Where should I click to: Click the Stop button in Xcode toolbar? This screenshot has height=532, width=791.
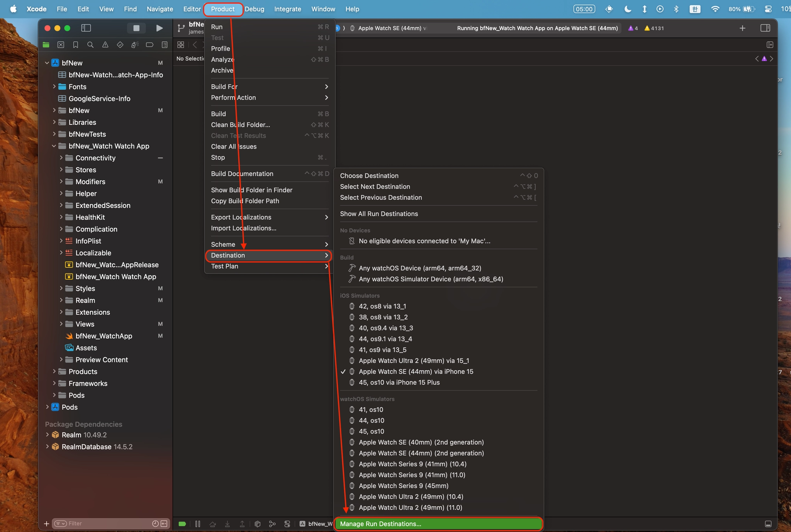(136, 28)
